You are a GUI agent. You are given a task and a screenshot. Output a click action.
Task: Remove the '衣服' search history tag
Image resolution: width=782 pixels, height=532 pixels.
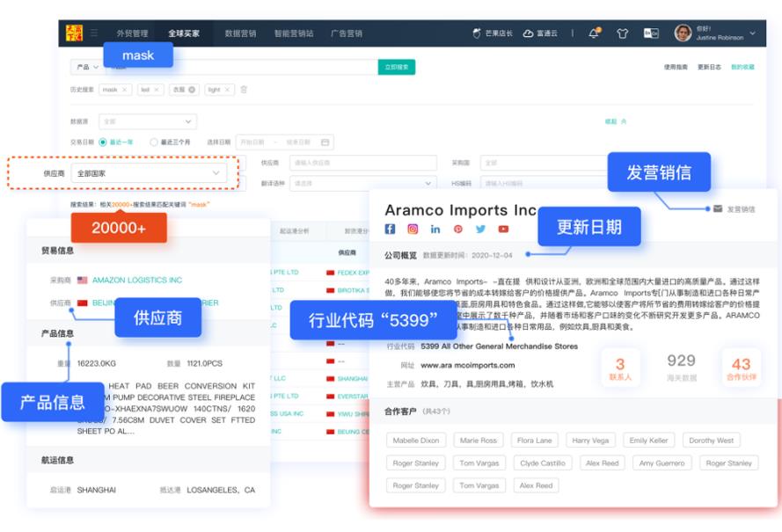pyautogui.click(x=192, y=90)
